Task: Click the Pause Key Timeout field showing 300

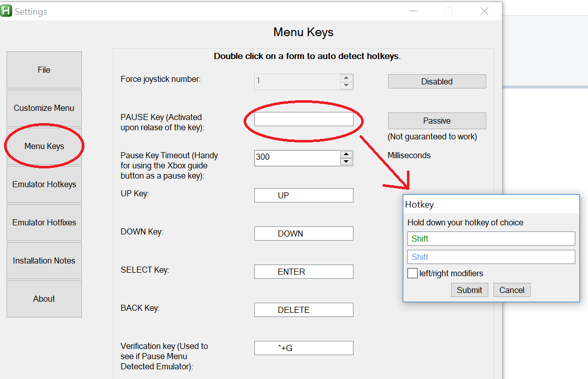Action: click(298, 158)
